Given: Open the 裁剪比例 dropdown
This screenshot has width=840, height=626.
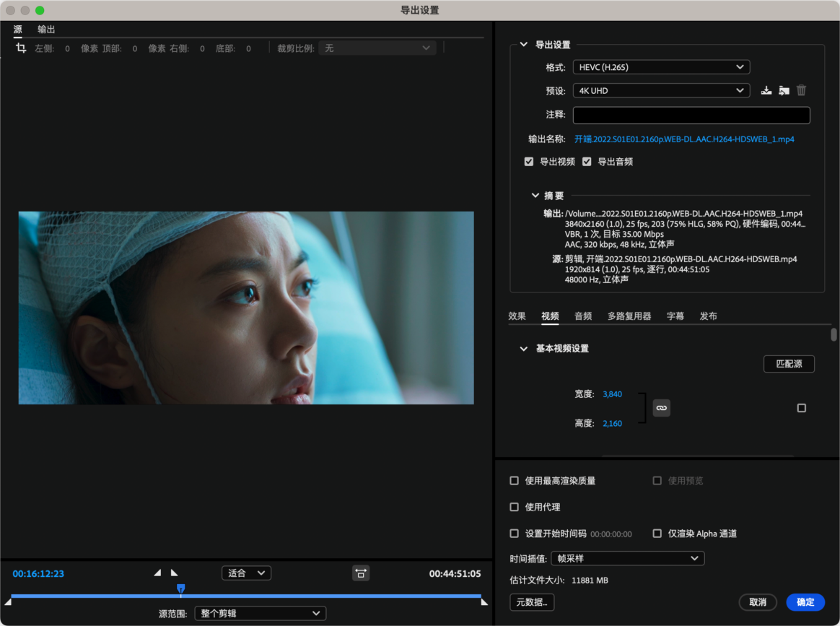Looking at the screenshot, I should point(377,48).
